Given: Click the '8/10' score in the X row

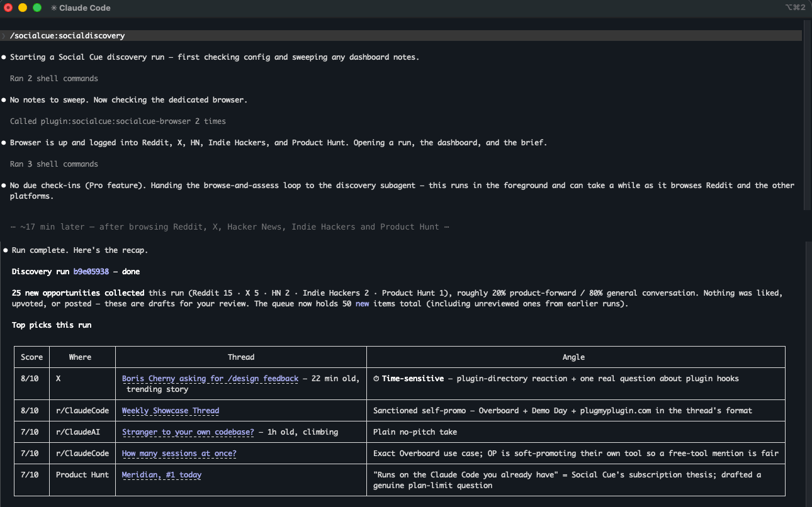Looking at the screenshot, I should 30,379.
